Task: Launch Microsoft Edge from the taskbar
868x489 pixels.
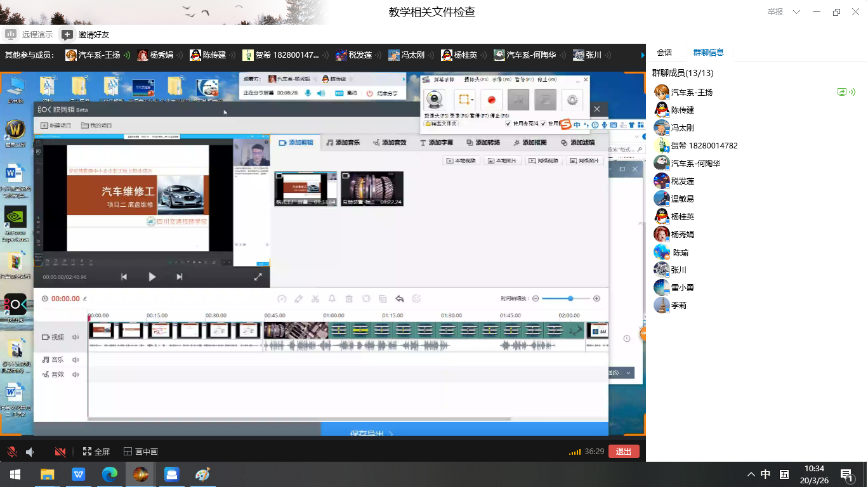Action: coord(110,474)
